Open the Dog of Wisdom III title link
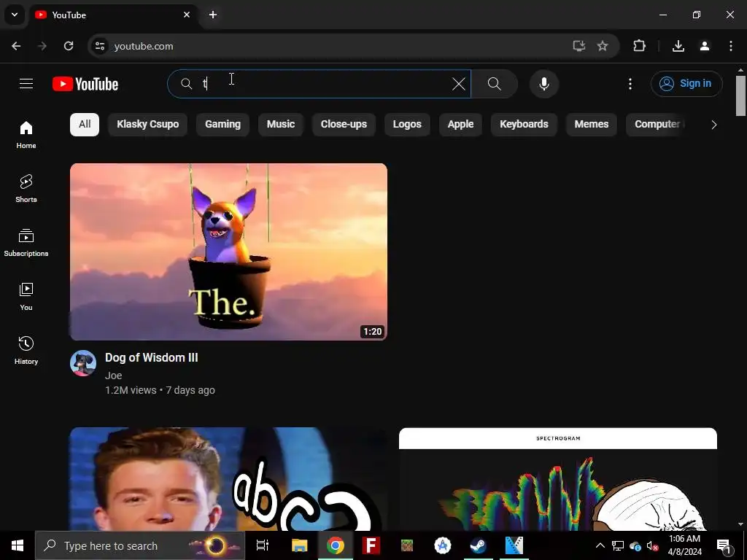 coord(152,357)
